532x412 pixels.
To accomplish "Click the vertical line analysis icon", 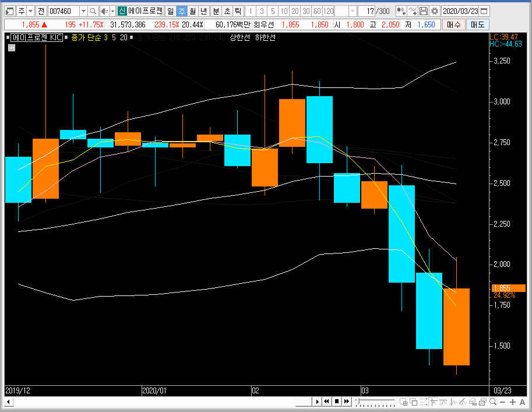I will tap(453, 402).
